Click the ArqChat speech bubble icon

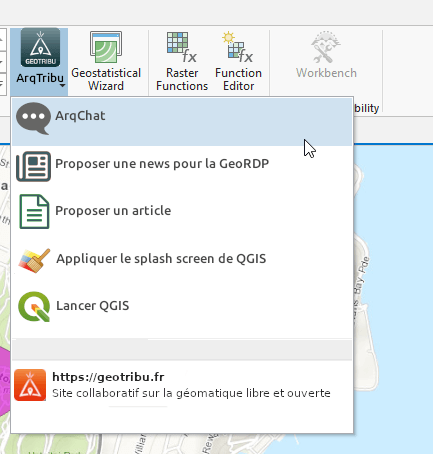pos(33,118)
